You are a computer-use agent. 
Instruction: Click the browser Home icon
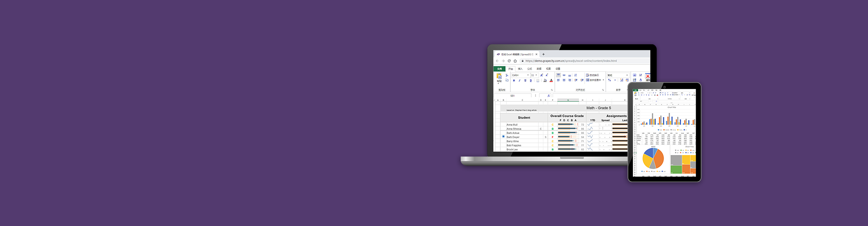[515, 61]
